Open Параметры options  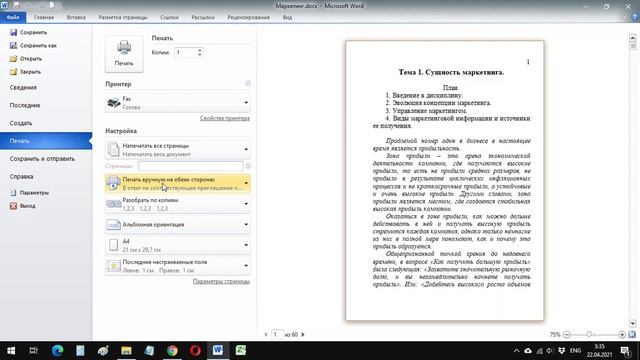click(29, 193)
